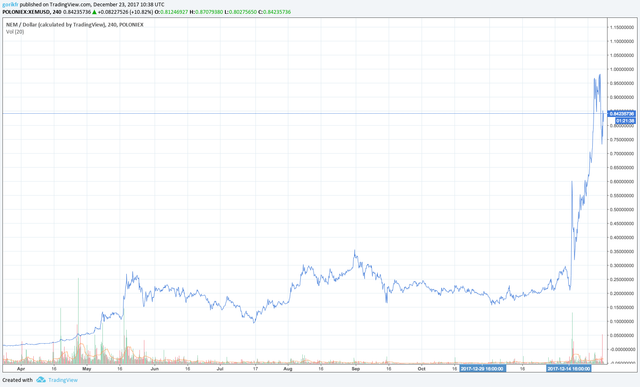The image size is (640, 387).
Task: Click the Jul label on the time axis
Action: [x=220, y=369]
